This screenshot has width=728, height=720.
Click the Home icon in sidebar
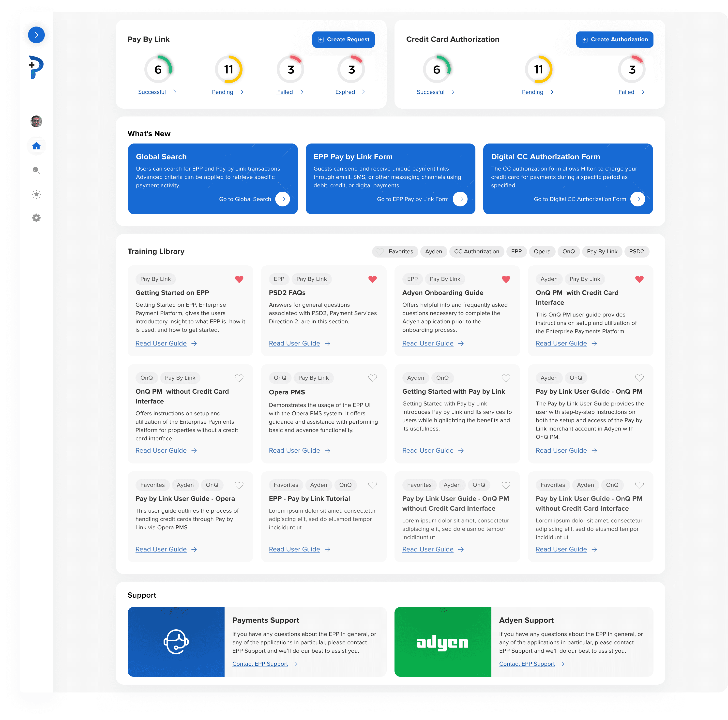pos(36,146)
